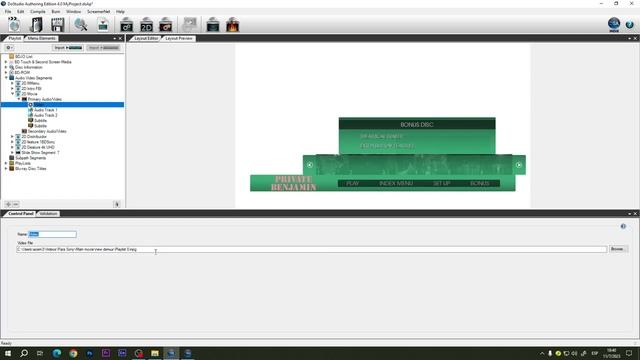The height and width of the screenshot is (360, 640).
Task: Select Secondary Audio/Video in the tree
Action: tap(47, 131)
